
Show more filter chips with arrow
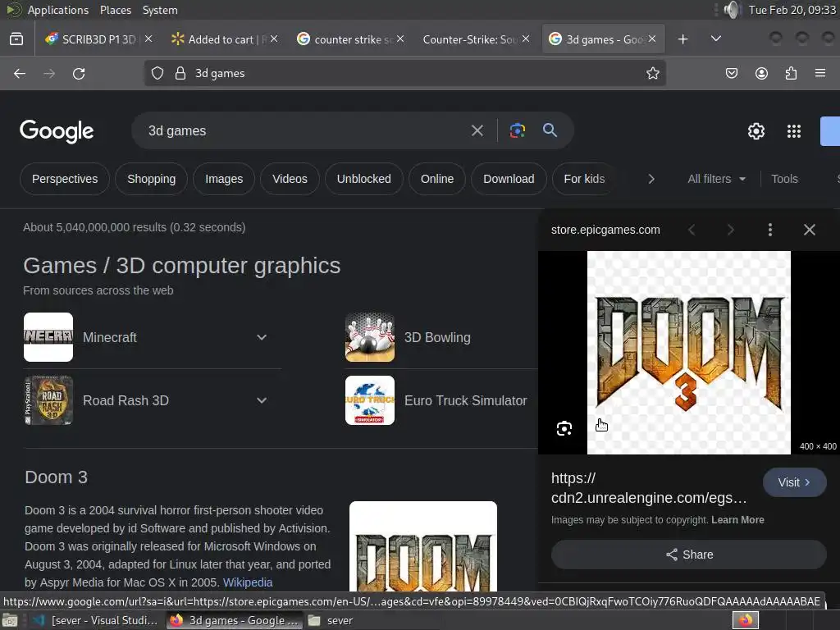point(651,179)
